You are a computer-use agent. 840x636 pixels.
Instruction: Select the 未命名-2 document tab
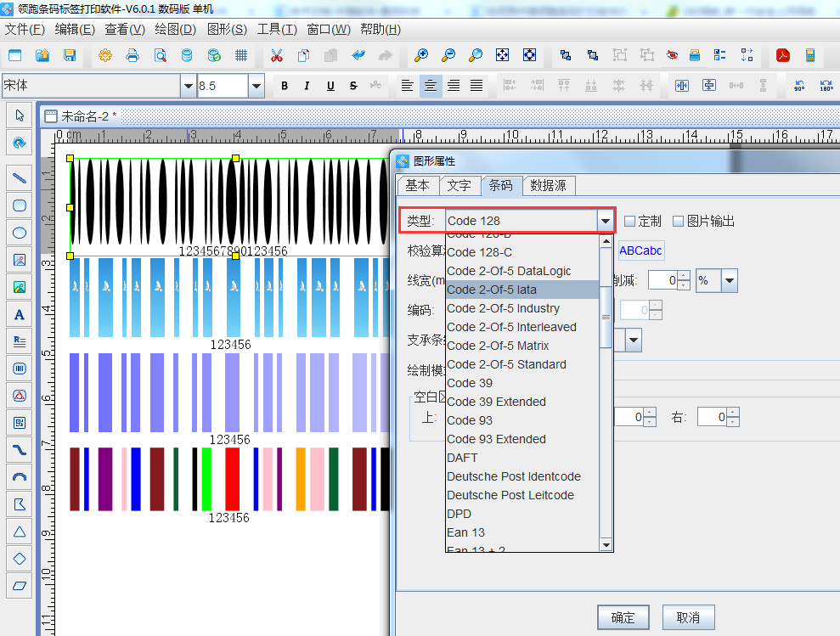tap(81, 116)
